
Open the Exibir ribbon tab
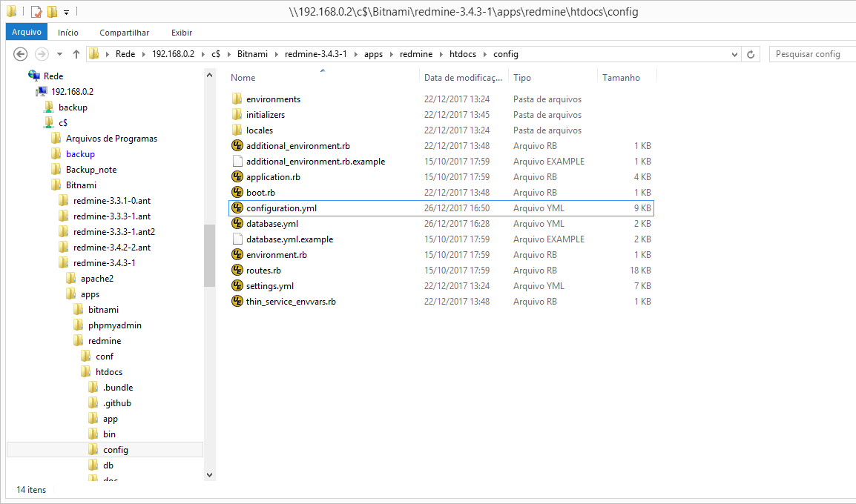click(182, 33)
